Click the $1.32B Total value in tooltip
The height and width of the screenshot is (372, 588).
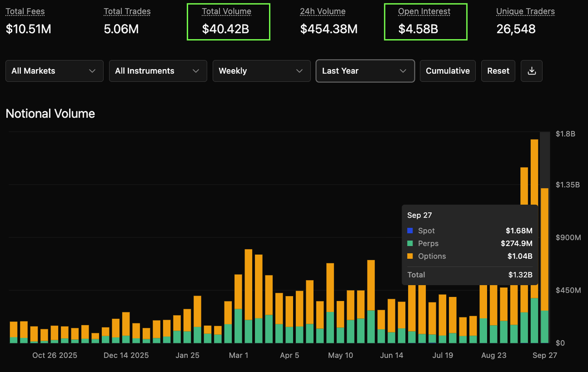(x=520, y=275)
